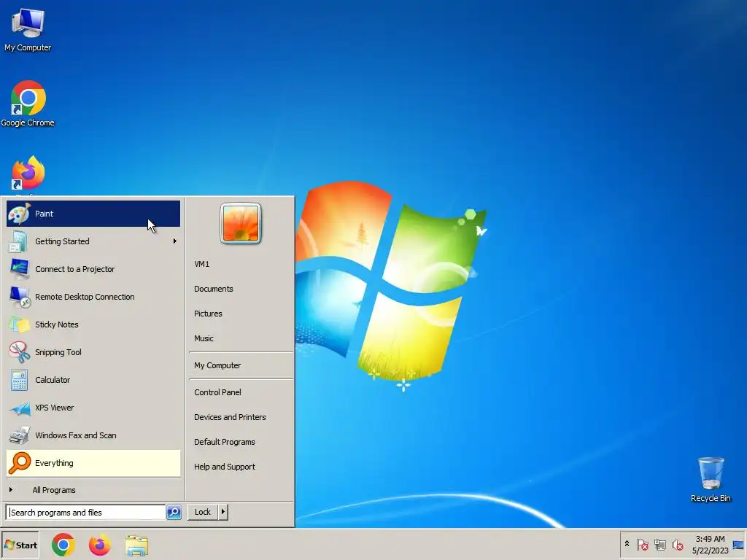Open Music from Start menu
This screenshot has height=560, width=747.
(x=204, y=338)
